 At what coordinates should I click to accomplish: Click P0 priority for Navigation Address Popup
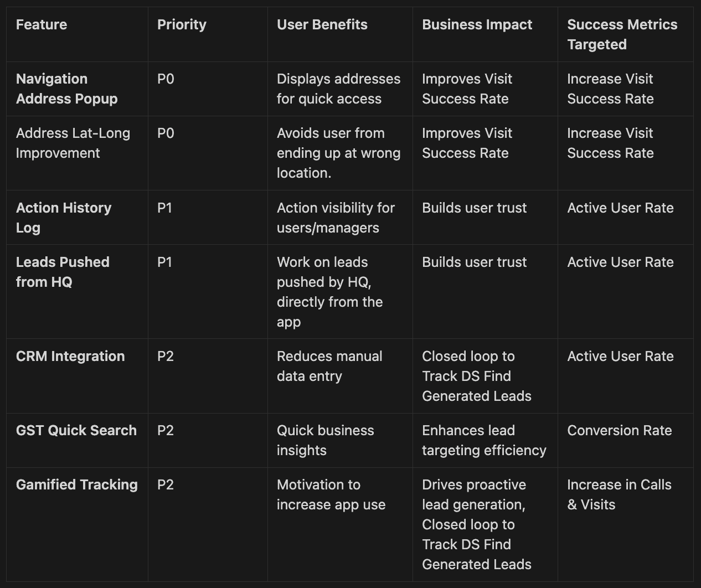click(166, 79)
